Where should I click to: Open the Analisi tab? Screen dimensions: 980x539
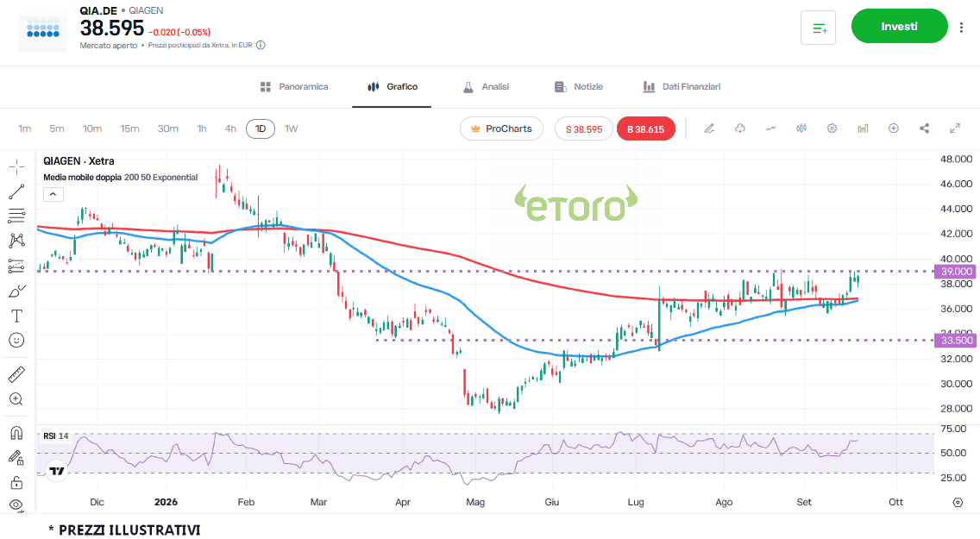(486, 87)
